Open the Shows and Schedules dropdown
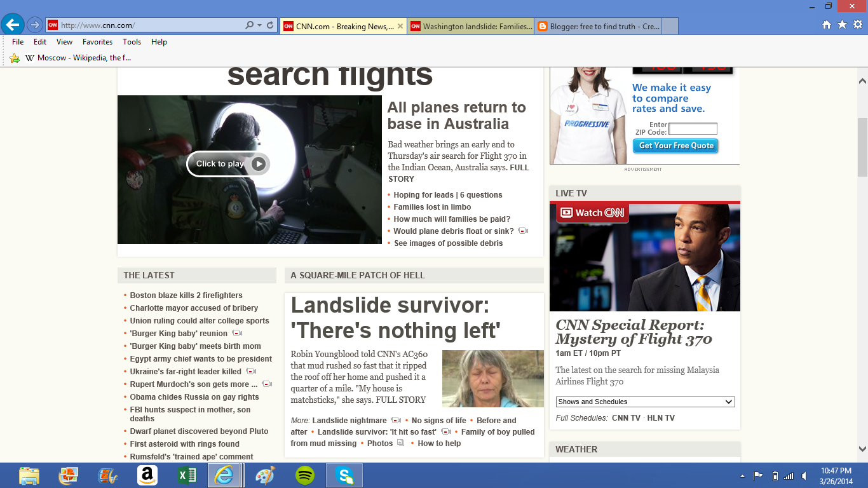The height and width of the screenshot is (488, 868). point(645,402)
